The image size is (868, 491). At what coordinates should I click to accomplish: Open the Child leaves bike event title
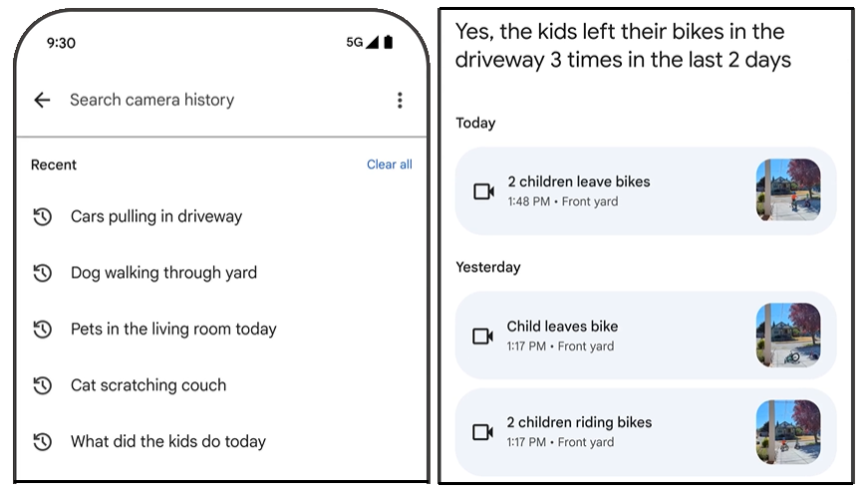pyautogui.click(x=562, y=326)
